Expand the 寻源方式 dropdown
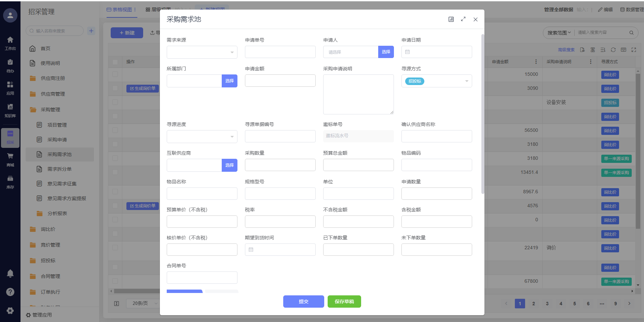 [x=437, y=81]
